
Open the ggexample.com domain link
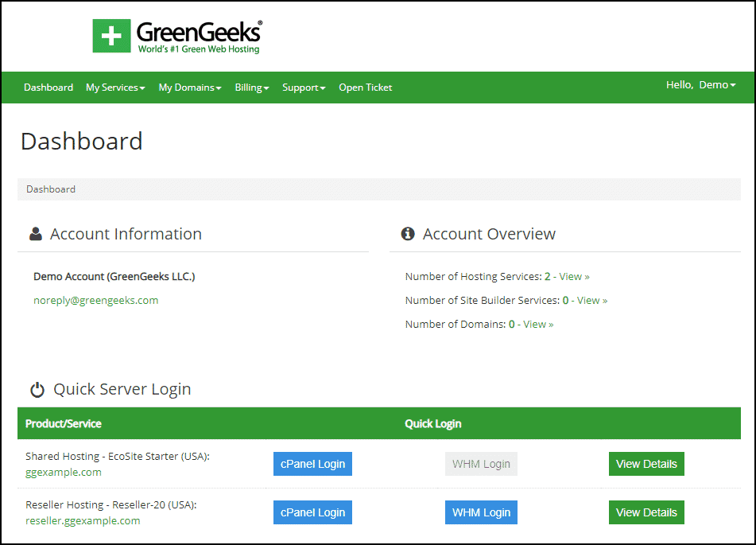[64, 472]
